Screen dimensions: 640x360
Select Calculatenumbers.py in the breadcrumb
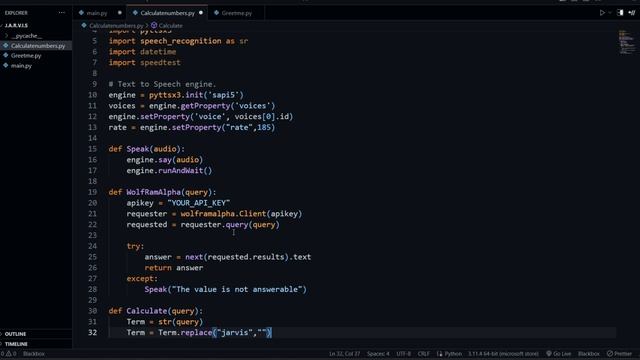click(x=116, y=25)
